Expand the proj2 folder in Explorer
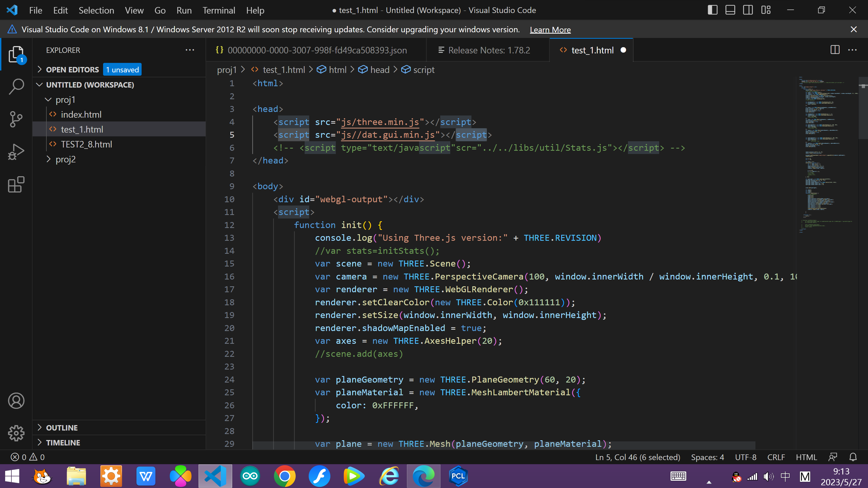Viewport: 868px width, 488px height. coord(65,159)
